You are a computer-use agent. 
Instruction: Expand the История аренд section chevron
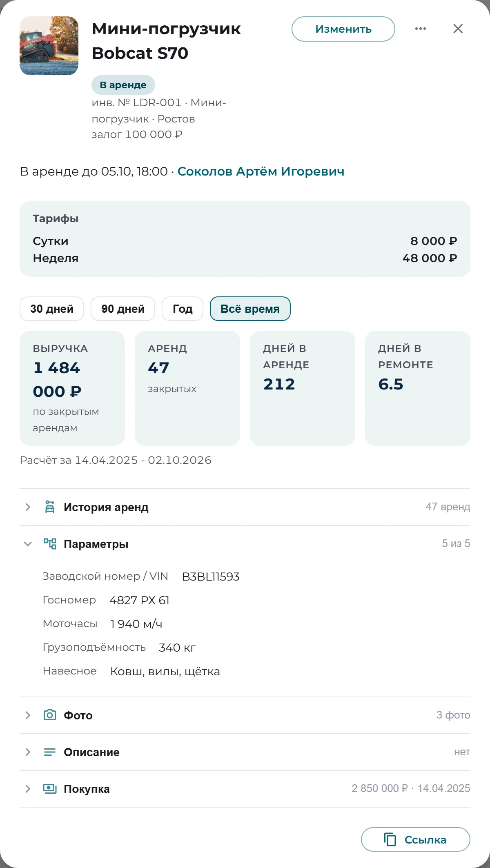pos(28,507)
